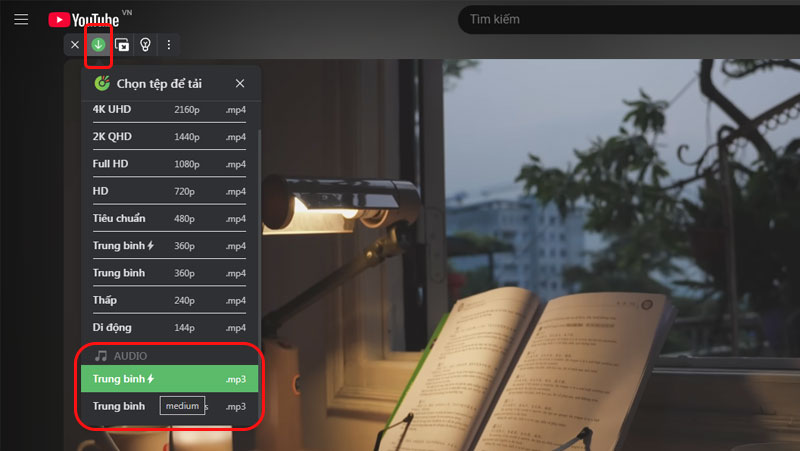Viewport: 800px width, 451px height.
Task: Download highlighted Trung bình mp3 audio
Action: point(169,379)
